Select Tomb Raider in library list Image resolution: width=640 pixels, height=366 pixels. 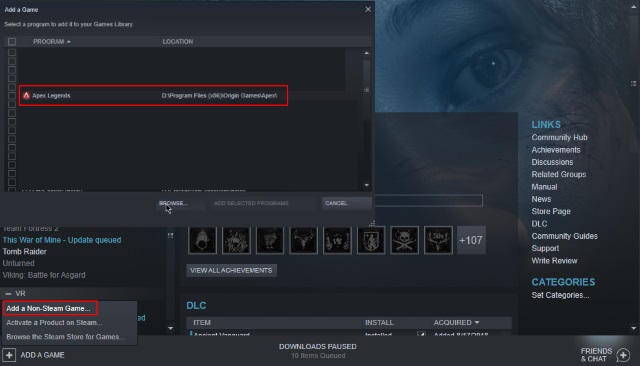tap(24, 251)
